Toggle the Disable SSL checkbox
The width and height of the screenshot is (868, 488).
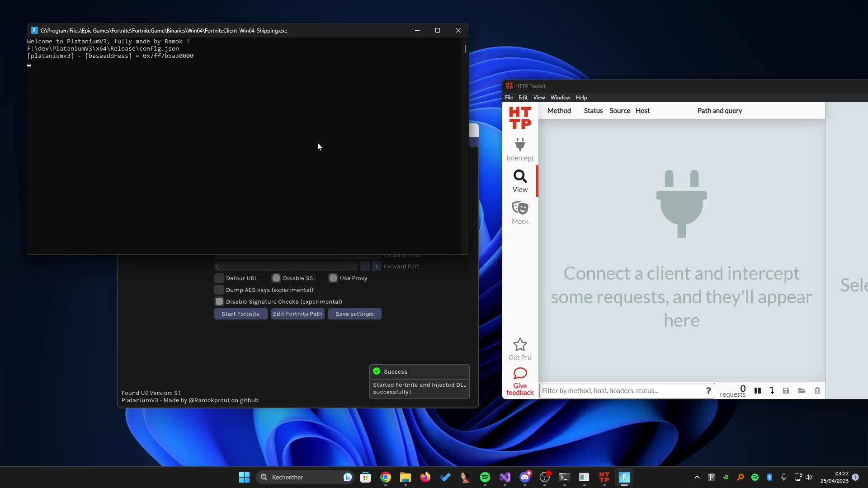tap(276, 278)
